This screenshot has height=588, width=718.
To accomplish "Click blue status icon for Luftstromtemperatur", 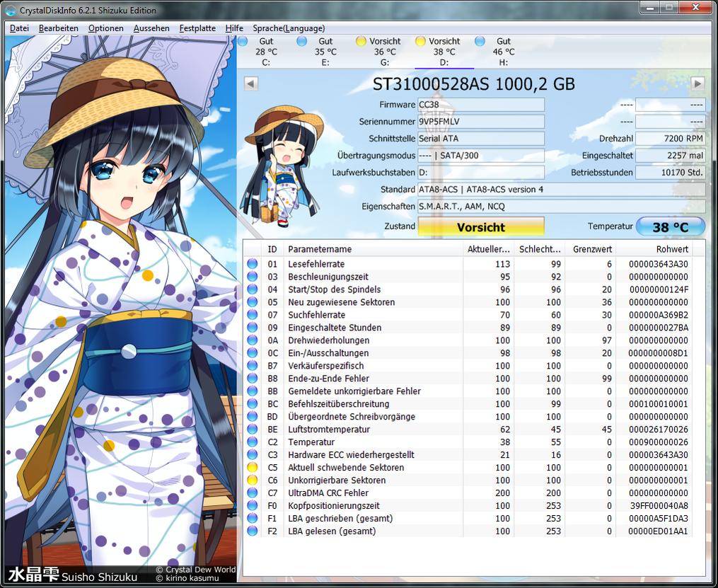I will coord(252,429).
